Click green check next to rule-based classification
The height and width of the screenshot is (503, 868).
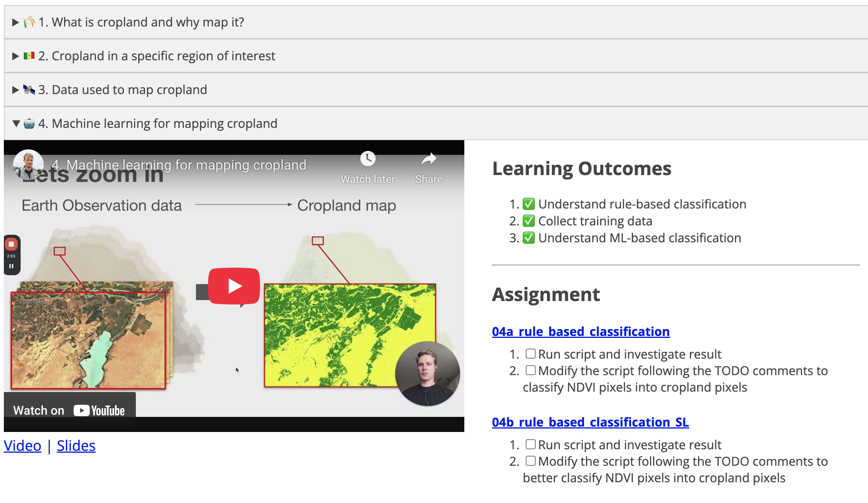tap(529, 204)
